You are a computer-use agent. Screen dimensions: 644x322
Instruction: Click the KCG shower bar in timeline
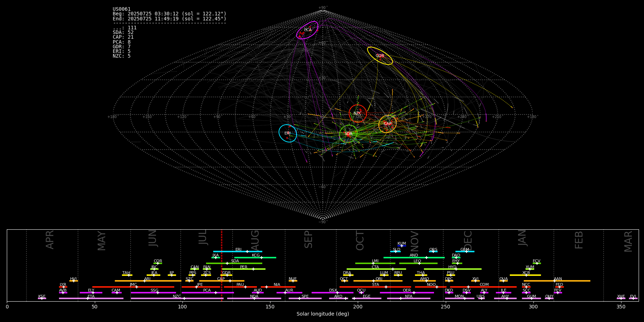pos(255,258)
